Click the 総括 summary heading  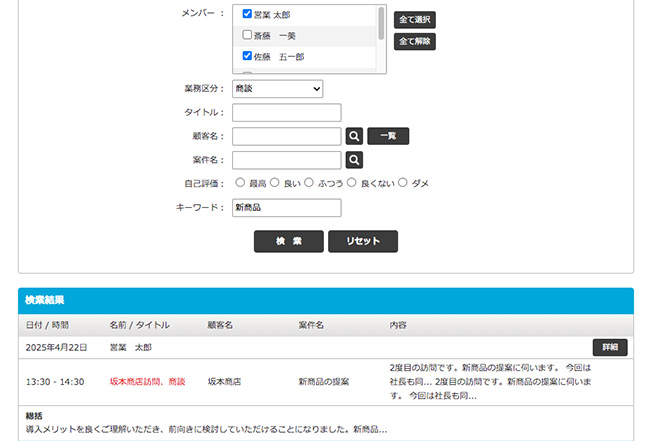coord(34,416)
